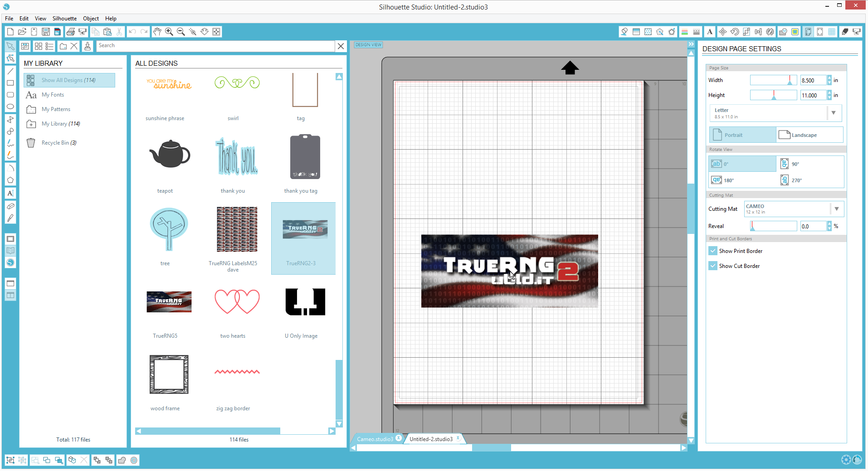Select the Draw a Line tool
The image size is (868, 471).
10,71
